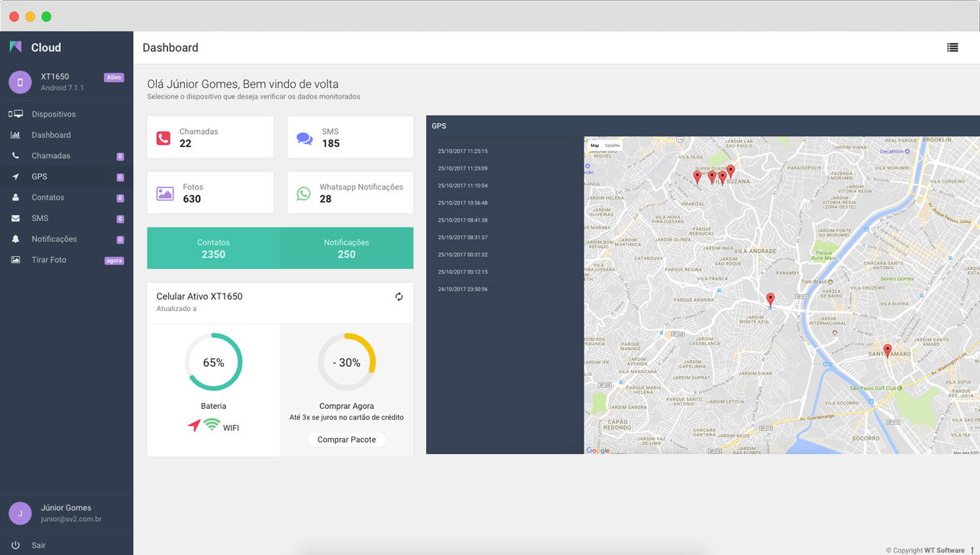This screenshot has height=555, width=980.
Task: Click the 65% battery progress ring
Action: tap(213, 362)
